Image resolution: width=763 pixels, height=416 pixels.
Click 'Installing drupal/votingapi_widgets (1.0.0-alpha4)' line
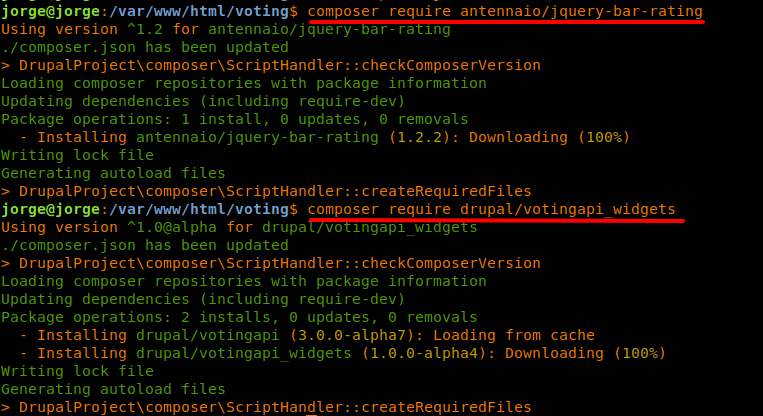[343, 353]
